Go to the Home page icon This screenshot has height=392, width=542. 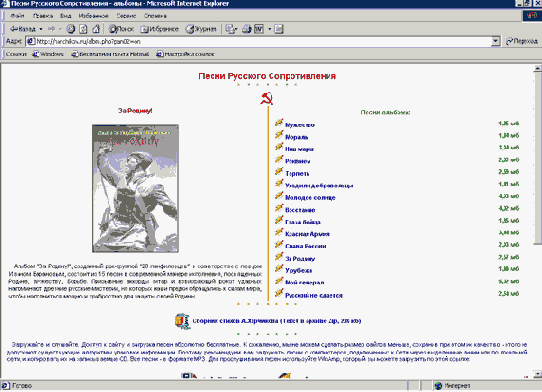coord(96,29)
